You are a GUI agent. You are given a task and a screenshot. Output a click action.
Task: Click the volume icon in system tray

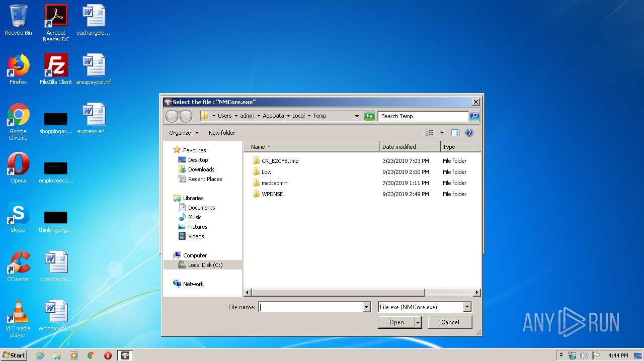pyautogui.click(x=584, y=355)
